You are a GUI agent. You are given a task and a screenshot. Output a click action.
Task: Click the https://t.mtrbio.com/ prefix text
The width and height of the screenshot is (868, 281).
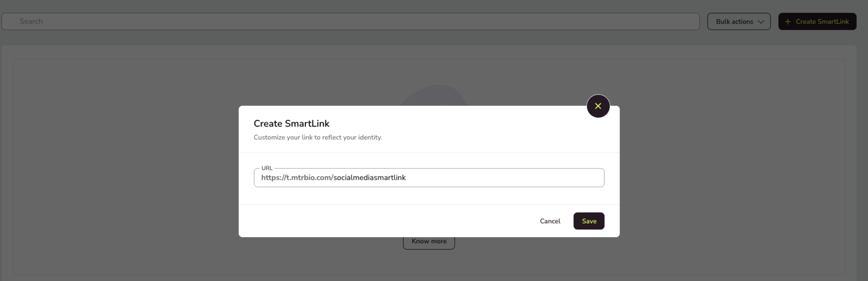point(296,178)
